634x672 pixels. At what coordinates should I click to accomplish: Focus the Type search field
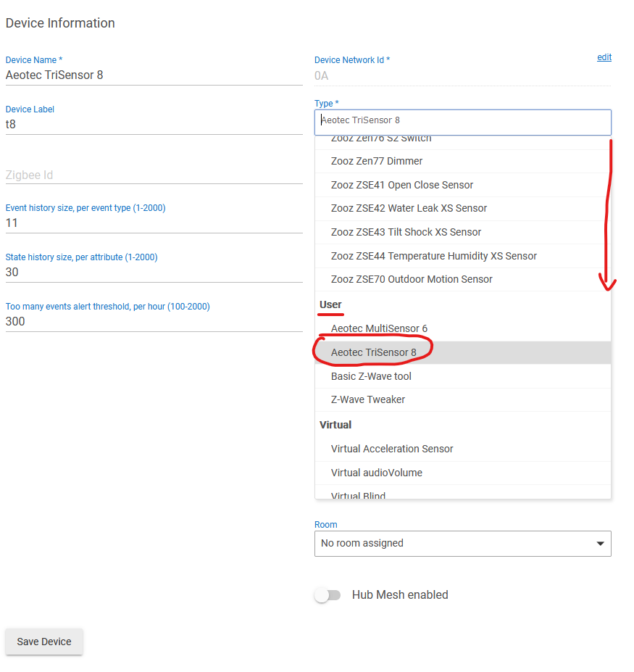coord(463,122)
